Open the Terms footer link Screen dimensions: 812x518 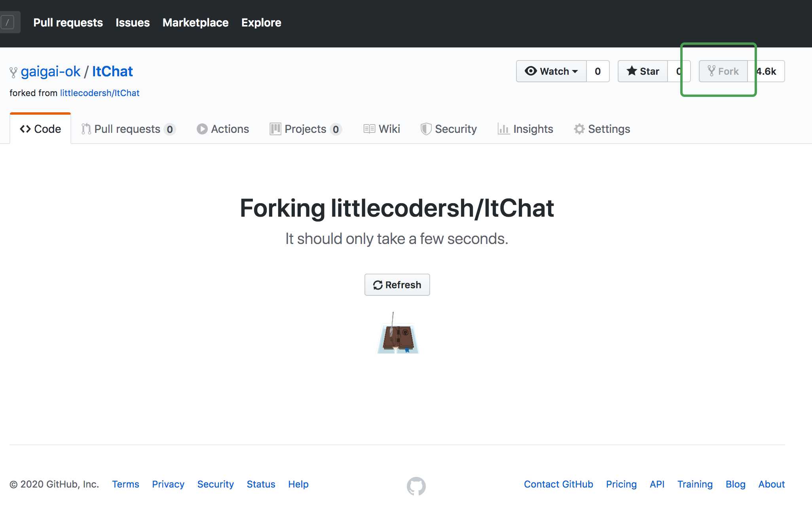coord(125,484)
